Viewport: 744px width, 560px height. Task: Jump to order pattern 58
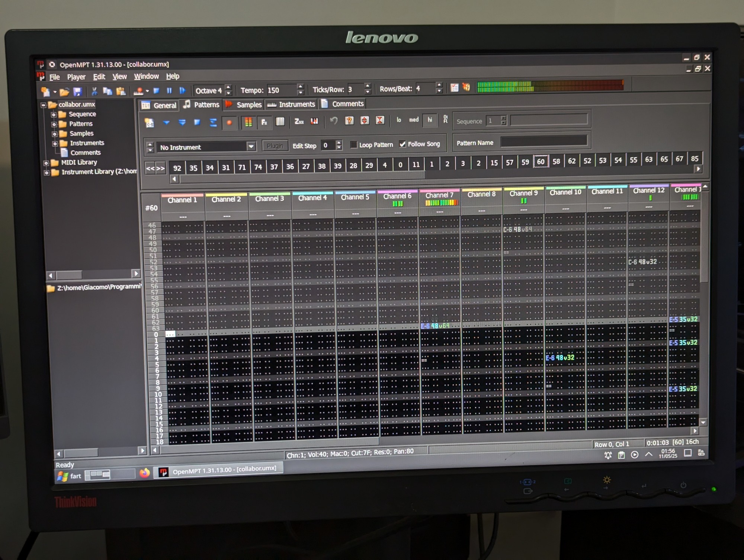pos(556,161)
